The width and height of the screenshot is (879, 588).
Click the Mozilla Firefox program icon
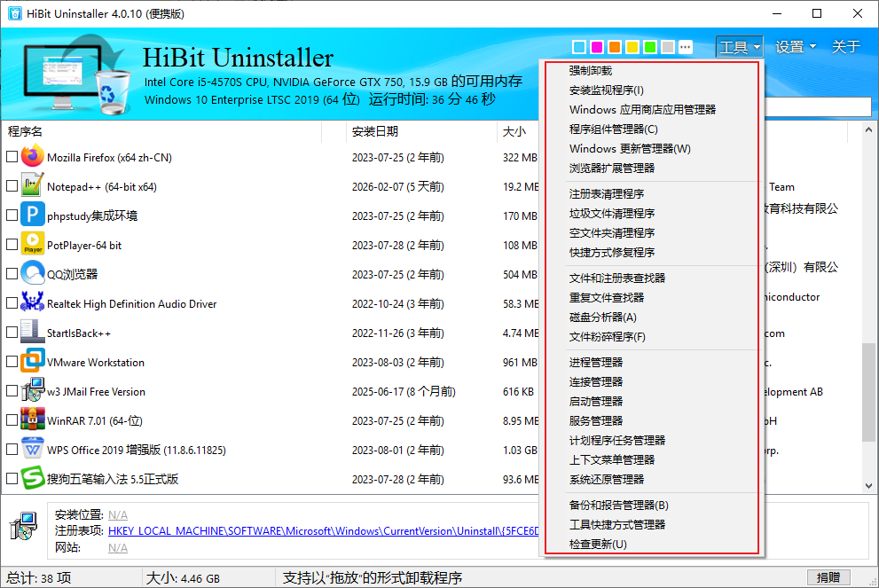pyautogui.click(x=33, y=157)
